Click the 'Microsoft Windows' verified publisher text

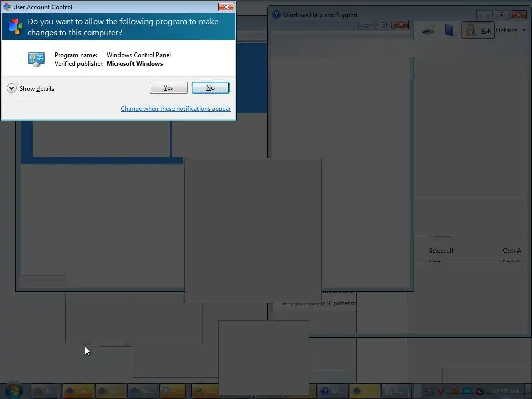pos(135,64)
